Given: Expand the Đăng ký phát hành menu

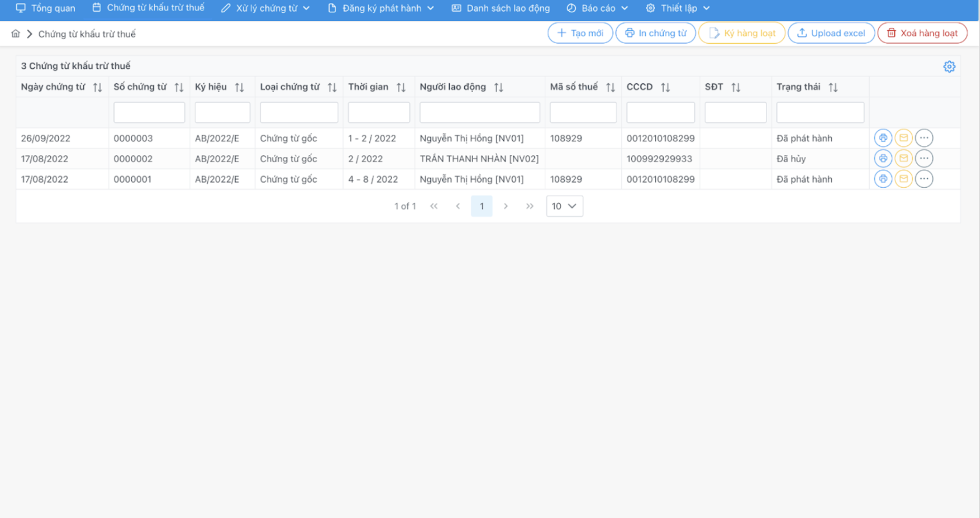Looking at the screenshot, I should point(381,8).
